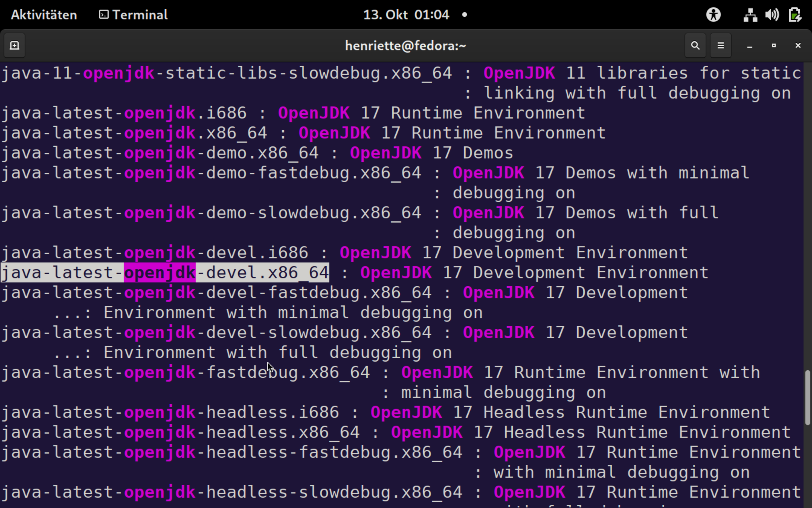Click the java-latest-openjdk-devel.i686 package name
812x508 pixels.
[x=155, y=253]
